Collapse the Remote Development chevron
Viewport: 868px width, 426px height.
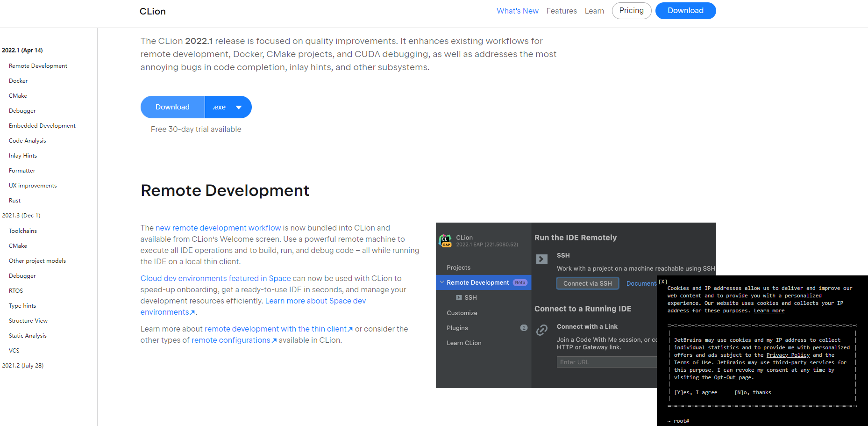(442, 282)
